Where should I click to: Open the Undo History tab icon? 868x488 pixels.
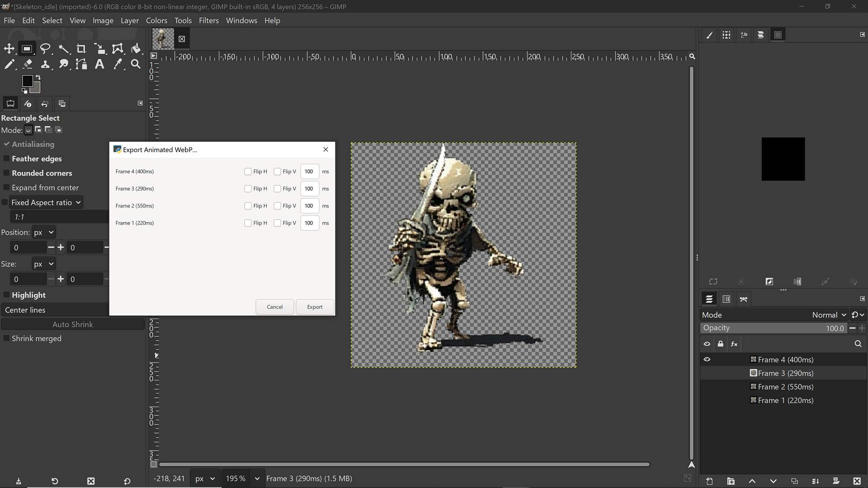(x=45, y=103)
